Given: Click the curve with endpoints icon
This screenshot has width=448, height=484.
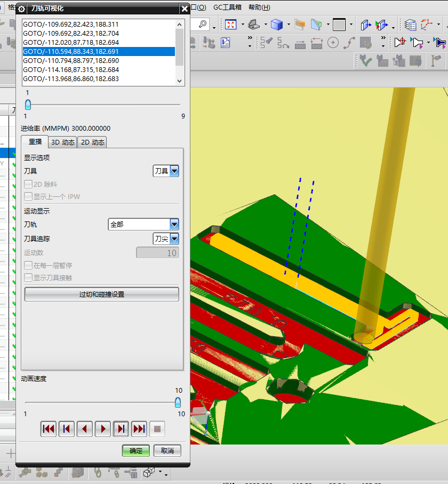Looking at the screenshot, I should pos(349,43).
